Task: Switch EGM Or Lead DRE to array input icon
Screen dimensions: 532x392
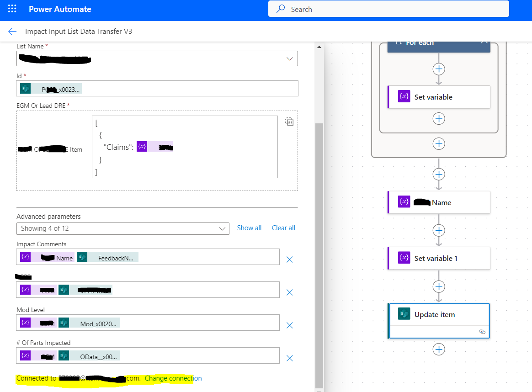Action: (x=289, y=122)
